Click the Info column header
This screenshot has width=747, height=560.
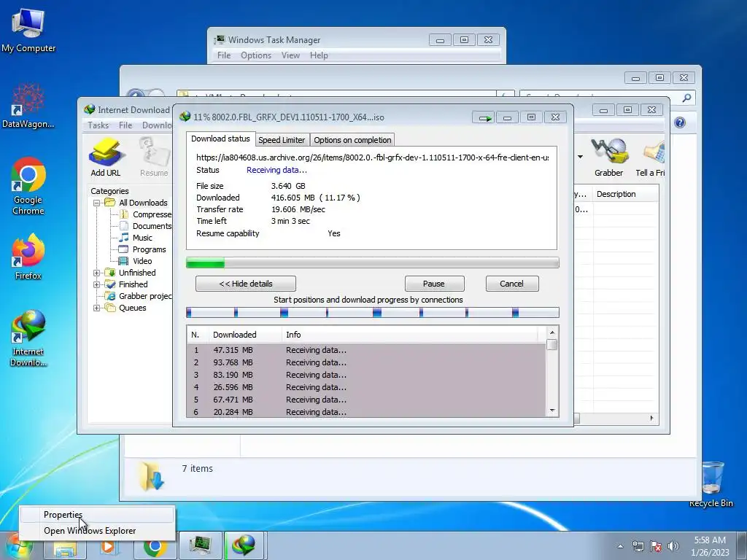[410, 335]
